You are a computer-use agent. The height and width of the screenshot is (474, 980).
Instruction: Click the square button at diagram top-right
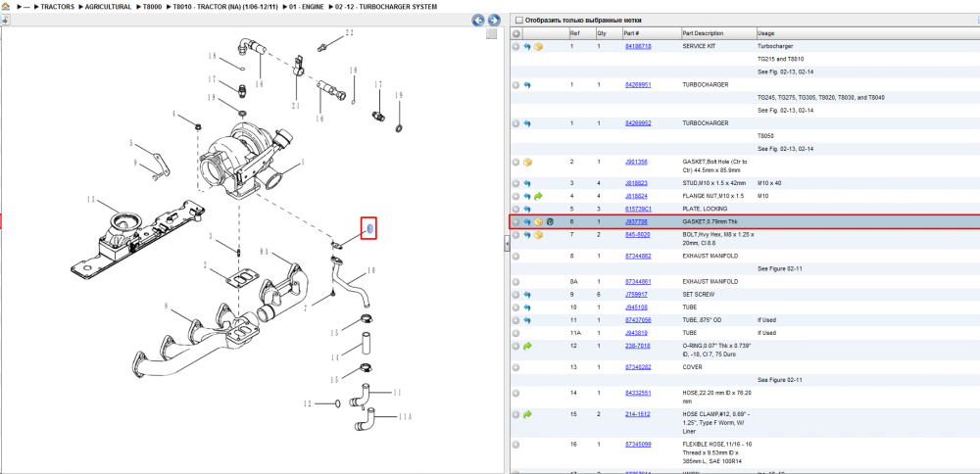click(492, 33)
